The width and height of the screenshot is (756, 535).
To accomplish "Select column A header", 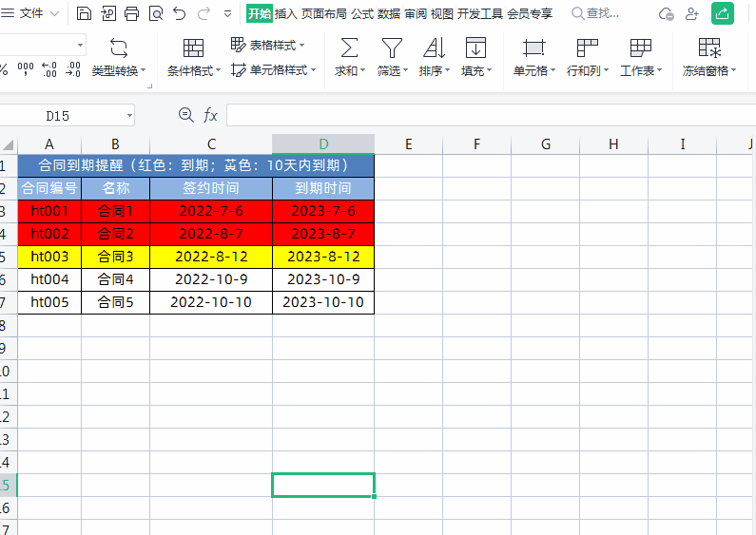I will tap(49, 144).
